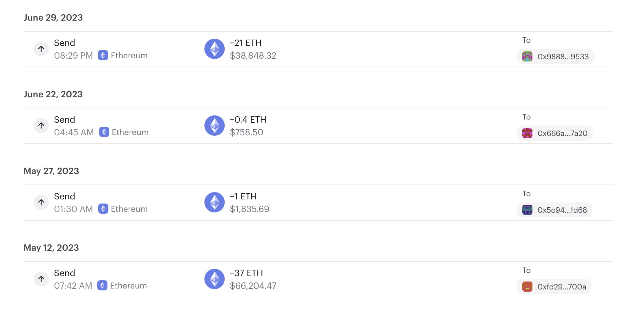This screenshot has height=324, width=644.
Task: Click the small Ethereum network badge at 08:29 PM
Action: (103, 55)
